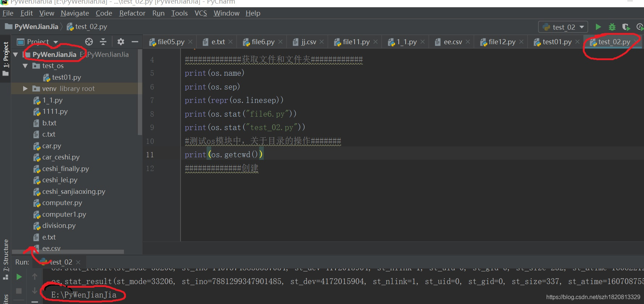Select test01.py in project tree
Image resolution: width=644 pixels, height=304 pixels.
(x=62, y=77)
